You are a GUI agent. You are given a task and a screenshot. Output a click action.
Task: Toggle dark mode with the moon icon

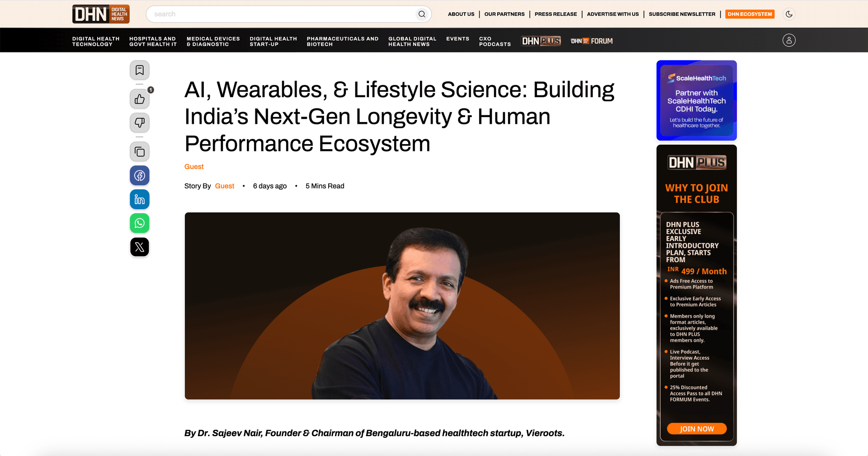[x=789, y=14]
